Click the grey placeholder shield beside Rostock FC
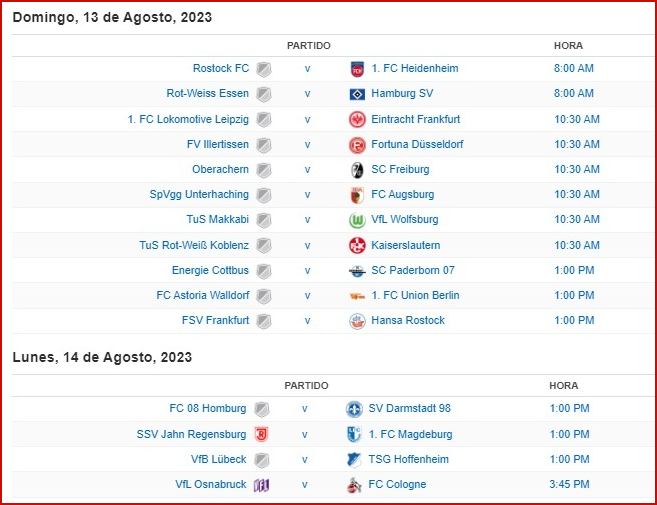Viewport: 657px width, 505px height. (x=264, y=69)
